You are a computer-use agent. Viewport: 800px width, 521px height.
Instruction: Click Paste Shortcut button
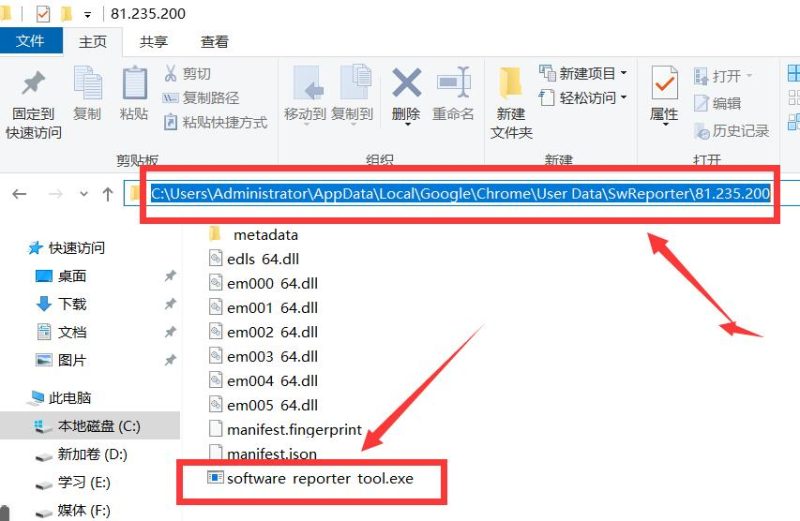[214, 122]
